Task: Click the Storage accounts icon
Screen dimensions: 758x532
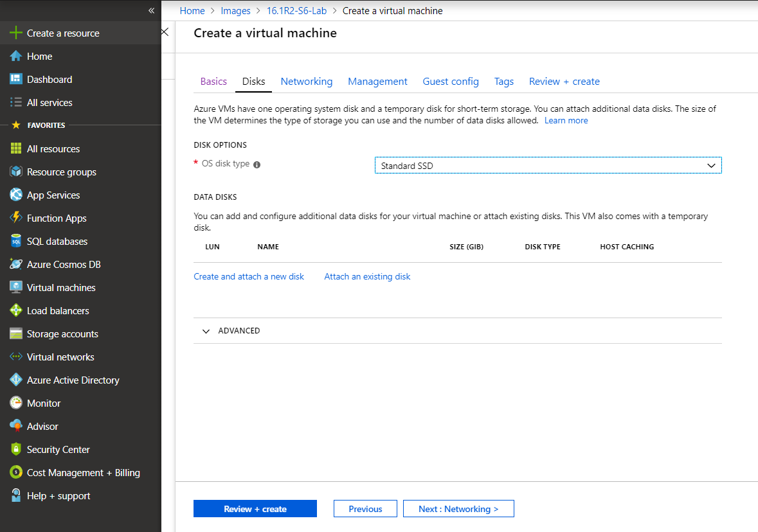Action: [16, 333]
